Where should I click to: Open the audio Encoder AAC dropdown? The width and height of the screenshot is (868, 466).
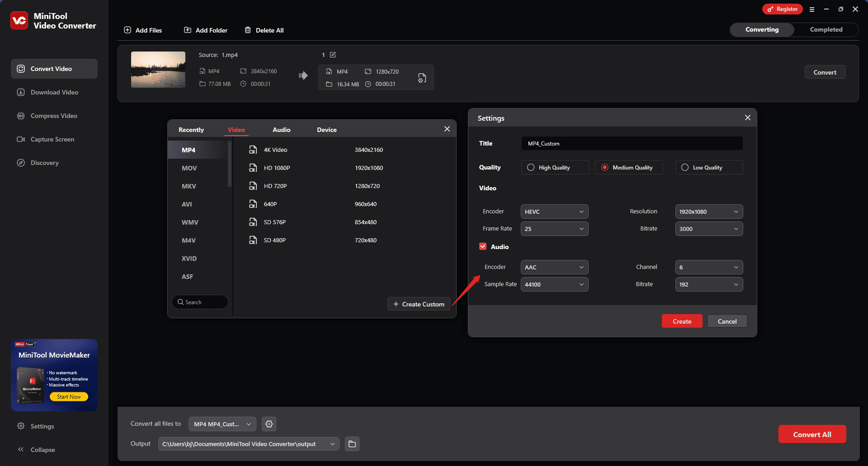(554, 267)
